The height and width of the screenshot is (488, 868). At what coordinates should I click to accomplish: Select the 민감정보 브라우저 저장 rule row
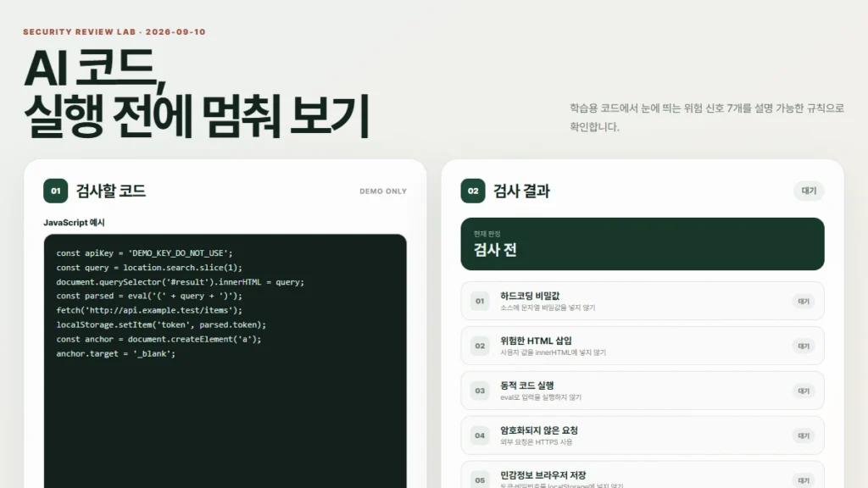[x=643, y=474]
